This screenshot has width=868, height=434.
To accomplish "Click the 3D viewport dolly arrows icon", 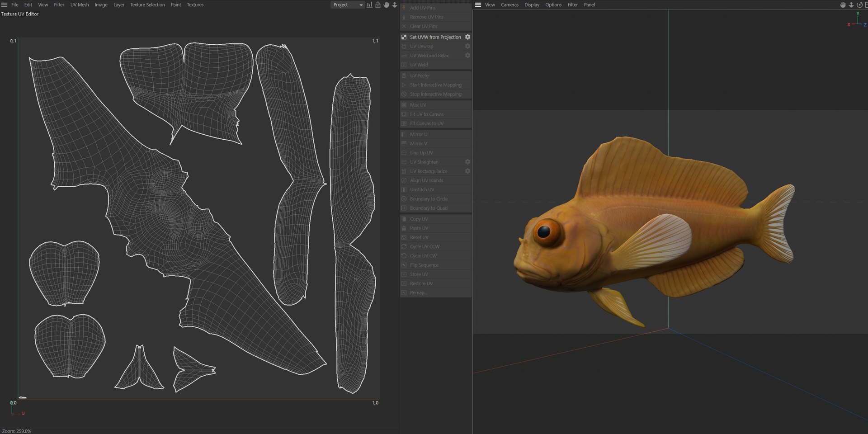I will point(851,5).
